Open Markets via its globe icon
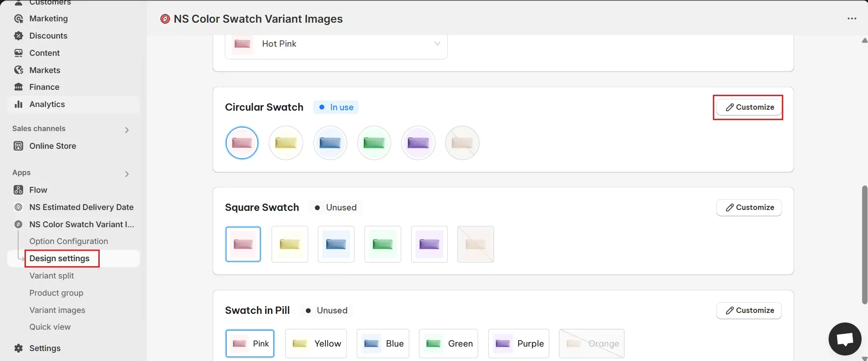This screenshot has width=868, height=361. 19,70
